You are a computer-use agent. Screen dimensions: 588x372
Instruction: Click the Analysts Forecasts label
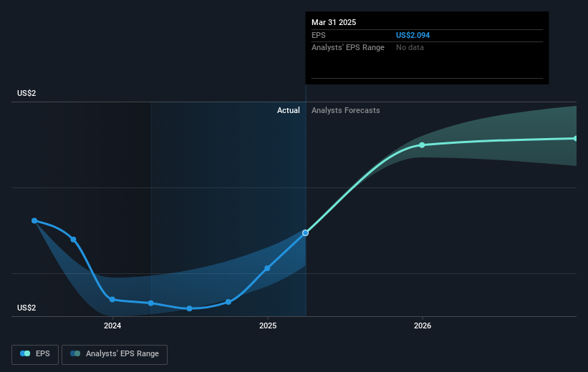tap(346, 110)
